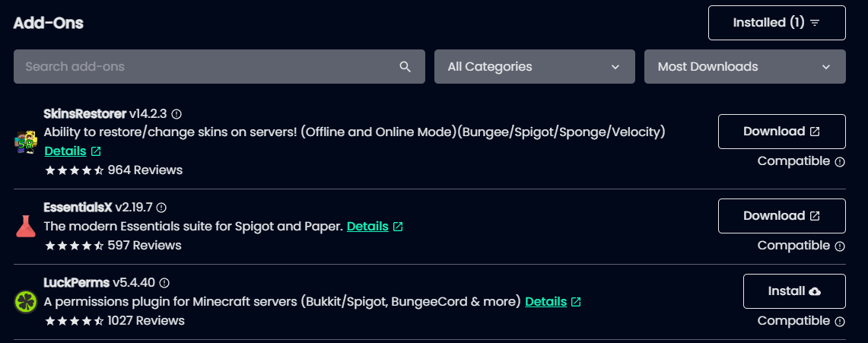Install the LuckPerms plugin
The image size is (868, 343).
(794, 291)
